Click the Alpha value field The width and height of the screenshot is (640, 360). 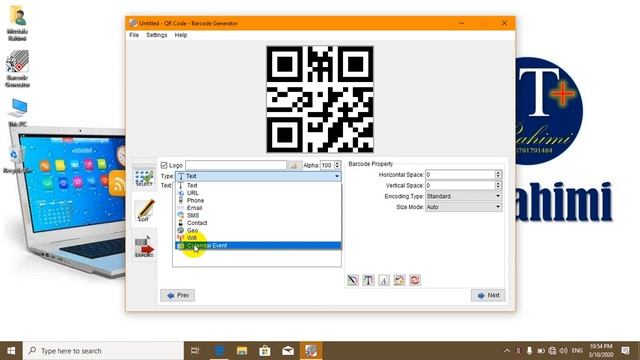pos(327,165)
